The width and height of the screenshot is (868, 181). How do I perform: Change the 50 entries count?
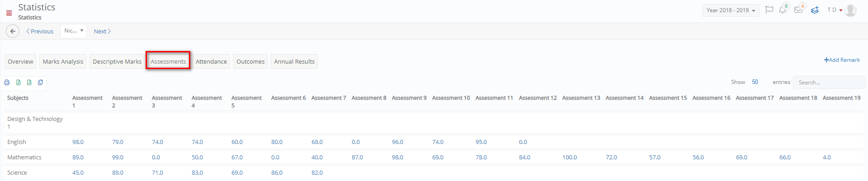tap(755, 82)
